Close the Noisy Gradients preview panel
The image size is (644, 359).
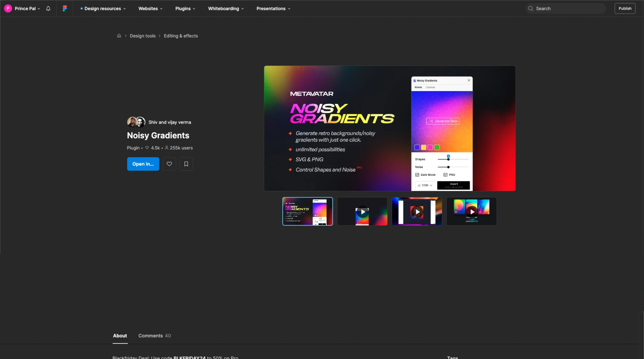pos(469,80)
